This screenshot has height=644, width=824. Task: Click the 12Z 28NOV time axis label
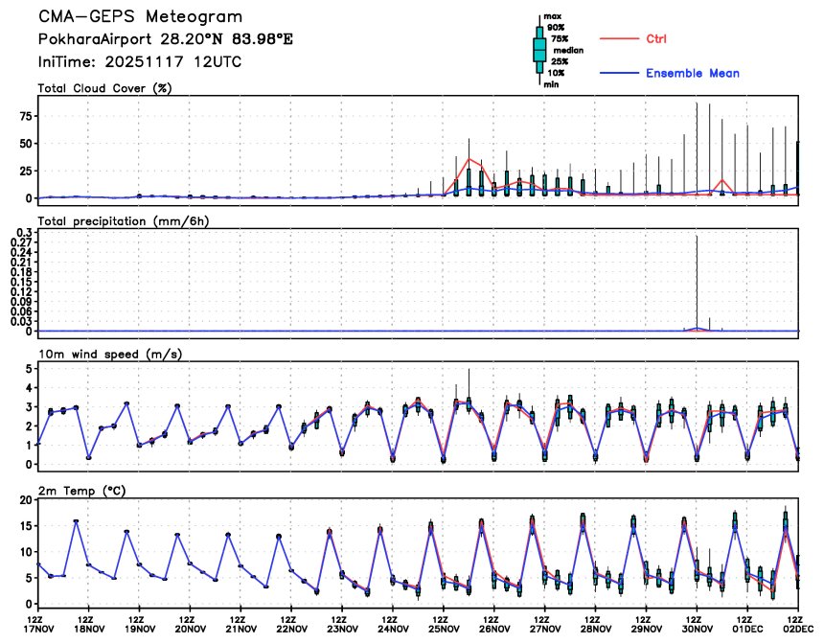click(x=596, y=625)
